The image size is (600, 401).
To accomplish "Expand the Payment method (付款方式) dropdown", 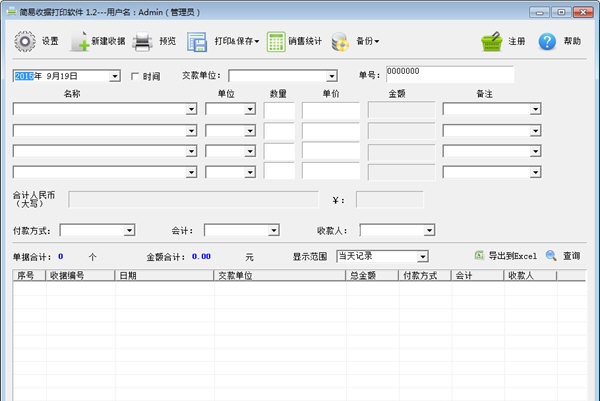I will pos(129,230).
